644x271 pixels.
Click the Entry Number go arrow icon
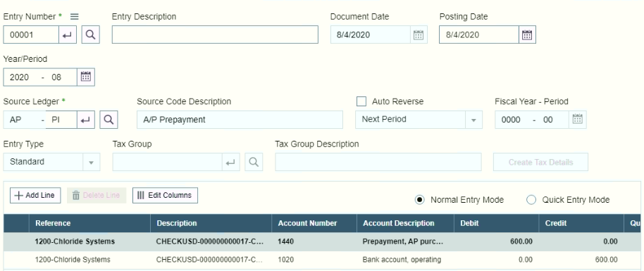click(x=68, y=35)
